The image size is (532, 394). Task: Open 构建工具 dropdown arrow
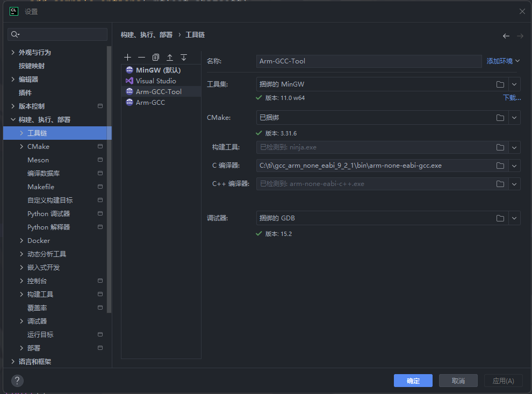(x=514, y=147)
